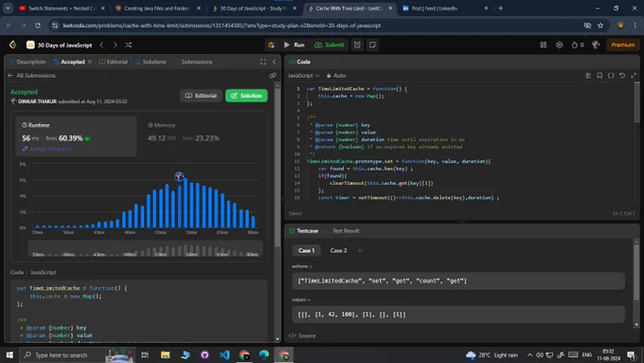
Task: Click the browser address bar
Action: pos(320,26)
